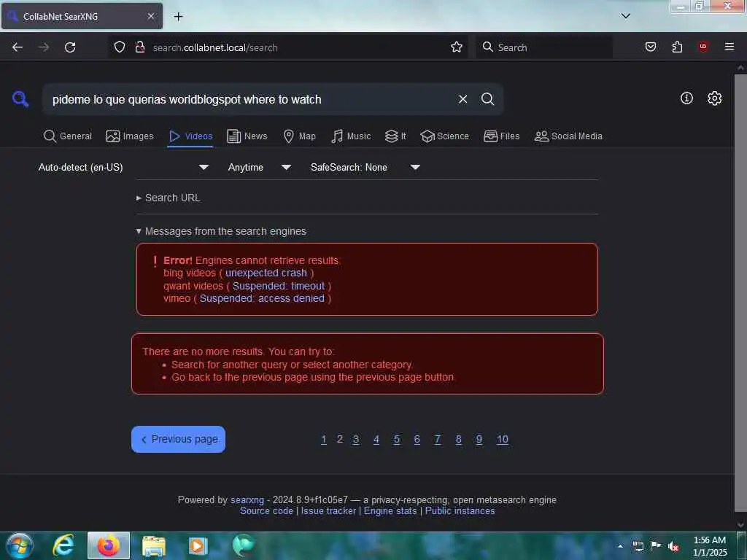Screen dimensions: 747x560
Task: Switch to News category tab
Action: tap(247, 136)
